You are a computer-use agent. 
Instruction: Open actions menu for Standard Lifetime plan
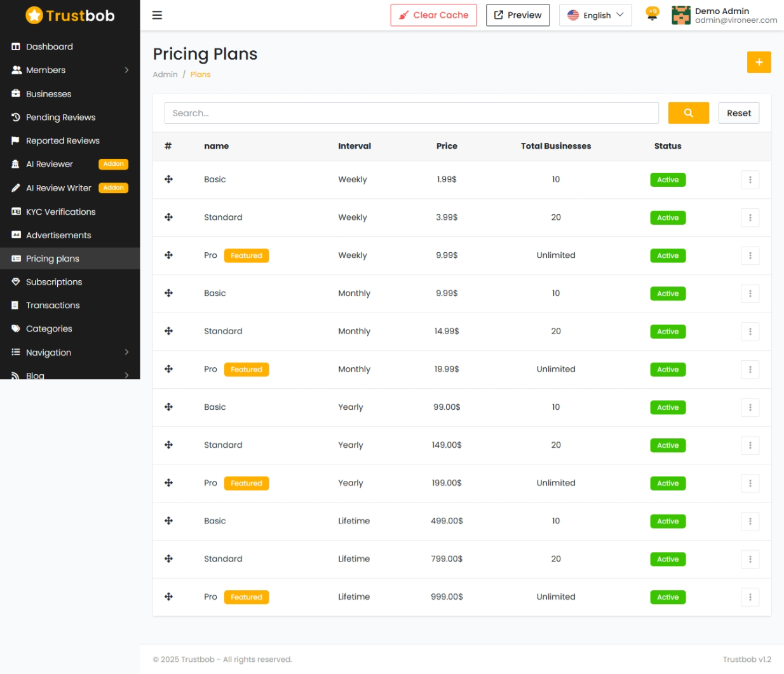[750, 559]
